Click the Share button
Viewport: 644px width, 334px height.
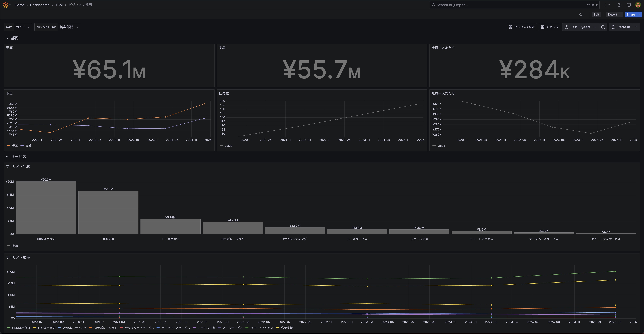631,14
